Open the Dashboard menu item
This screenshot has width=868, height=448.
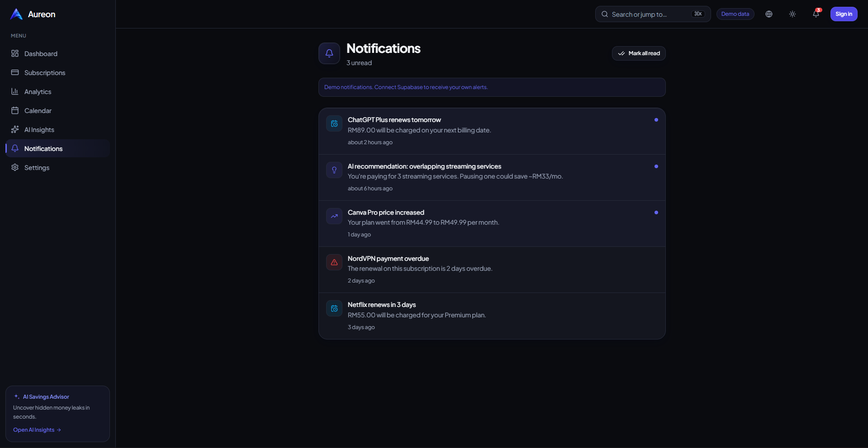57,53
